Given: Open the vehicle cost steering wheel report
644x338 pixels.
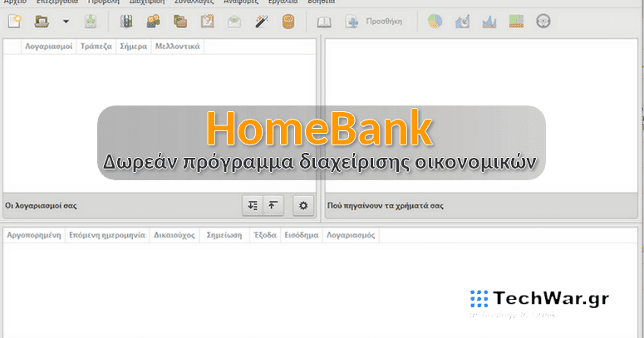Looking at the screenshot, I should pos(543,22).
